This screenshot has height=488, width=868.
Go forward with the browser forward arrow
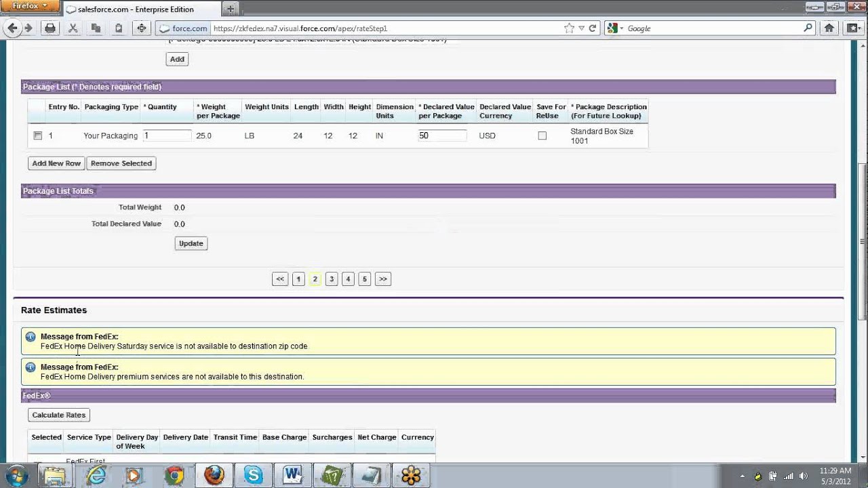(x=28, y=28)
